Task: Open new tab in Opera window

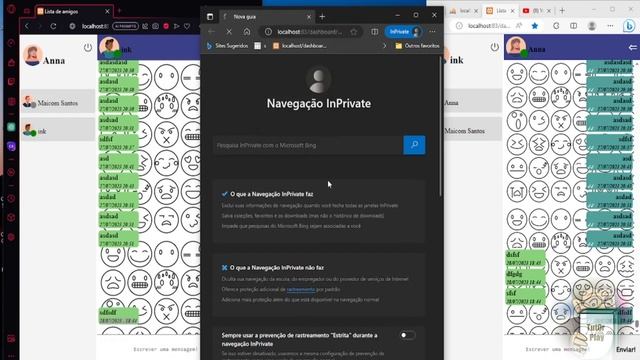Action: 120,11
